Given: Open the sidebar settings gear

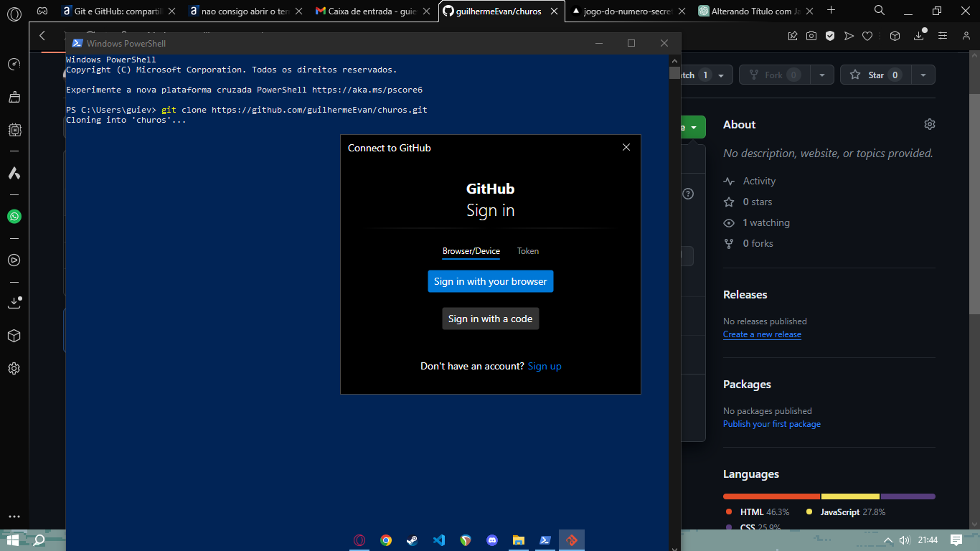Looking at the screenshot, I should point(14,369).
